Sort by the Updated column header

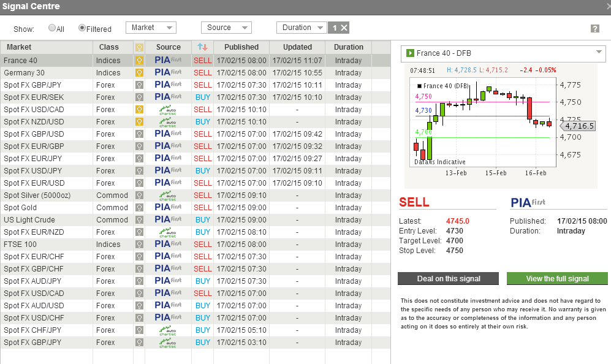297,47
